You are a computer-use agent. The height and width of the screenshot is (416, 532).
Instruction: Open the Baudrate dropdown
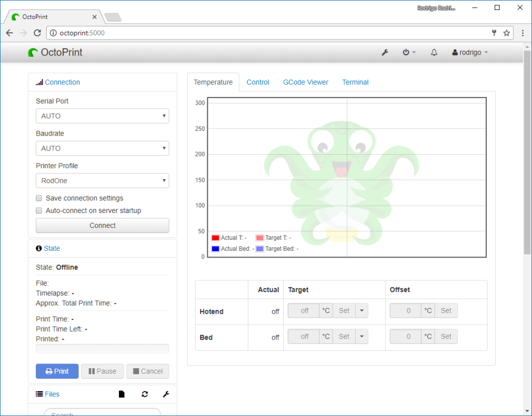pos(102,148)
